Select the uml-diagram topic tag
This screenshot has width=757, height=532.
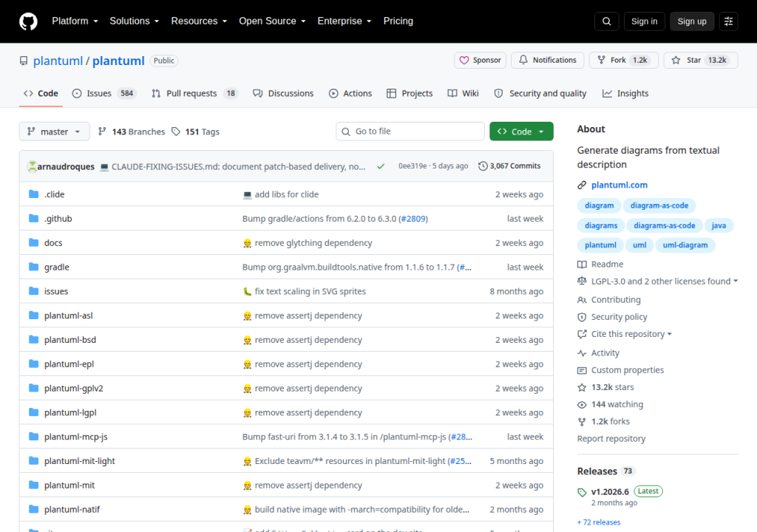tap(685, 245)
